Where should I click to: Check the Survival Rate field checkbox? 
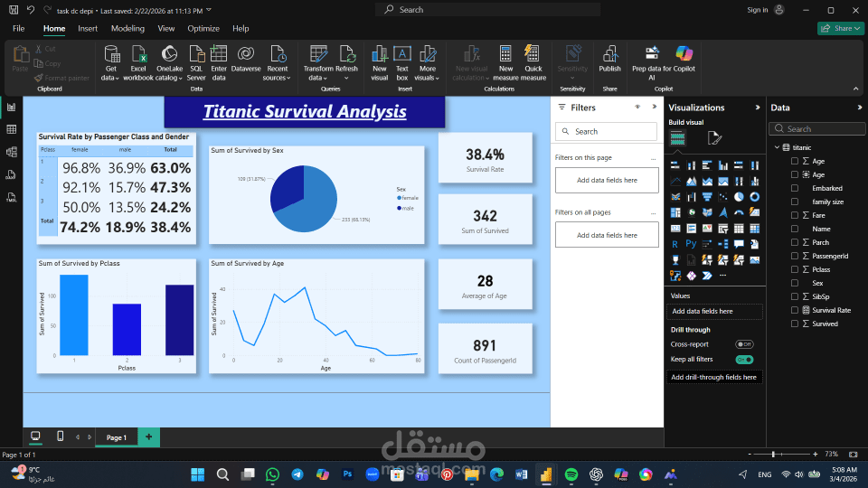795,310
